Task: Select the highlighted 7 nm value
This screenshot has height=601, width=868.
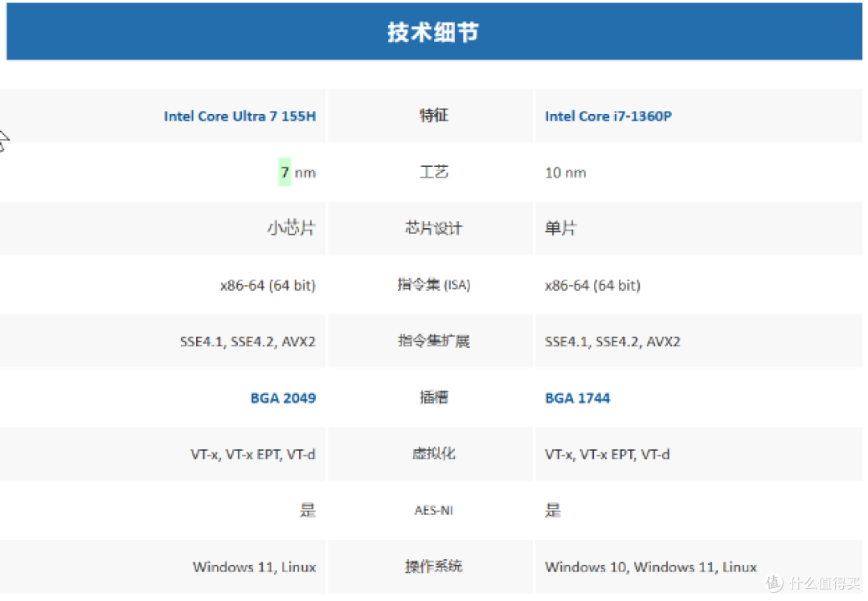Action: [x=297, y=173]
